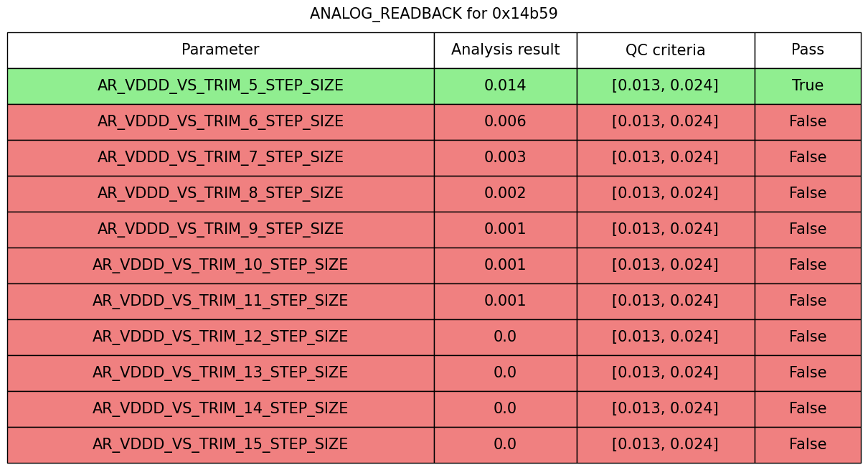Select the AR_VDDD_VS_TRIM_12_STEP_SIZE row label
This screenshot has width=868, height=470.
tap(220, 337)
